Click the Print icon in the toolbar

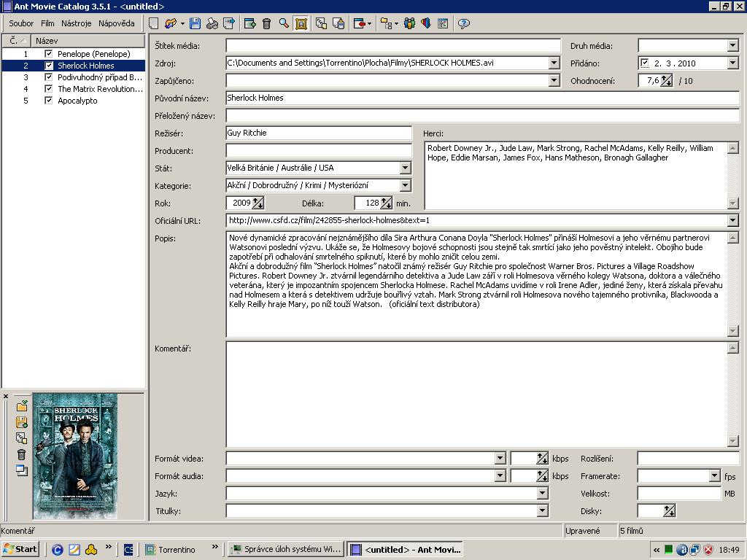click(x=212, y=24)
